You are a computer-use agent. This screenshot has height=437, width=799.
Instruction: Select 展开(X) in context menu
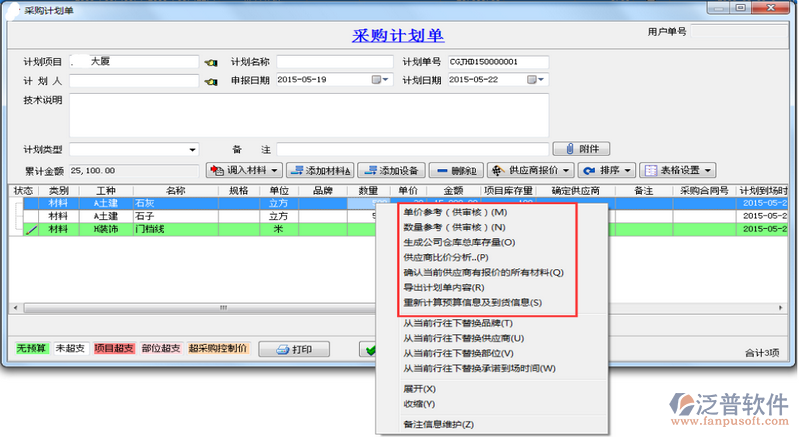click(419, 389)
